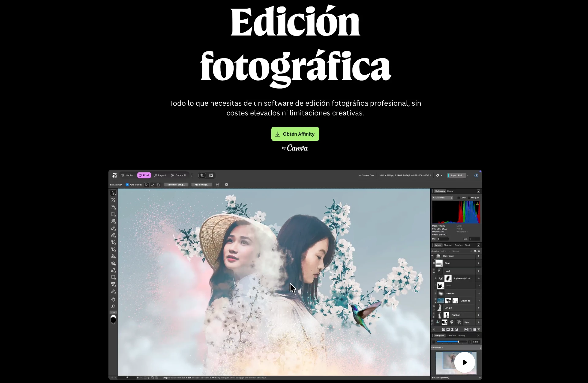Hide the Blend layer
Image resolution: width=588 pixels, height=383 pixels.
click(478, 263)
